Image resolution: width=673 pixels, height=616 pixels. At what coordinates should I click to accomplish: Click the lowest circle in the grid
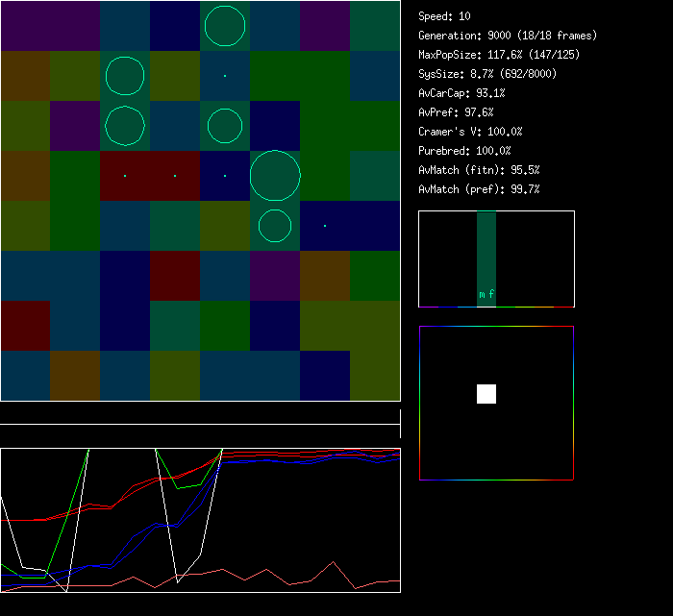275,226
